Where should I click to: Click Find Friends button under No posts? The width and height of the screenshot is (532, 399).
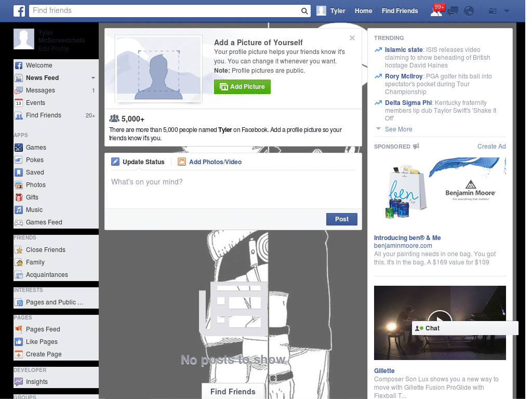(233, 392)
